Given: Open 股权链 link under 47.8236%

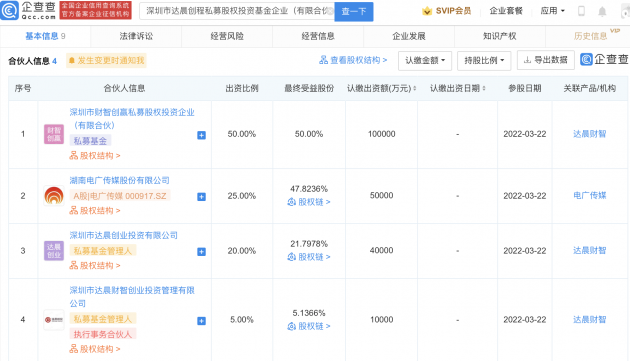Looking at the screenshot, I should point(309,202).
